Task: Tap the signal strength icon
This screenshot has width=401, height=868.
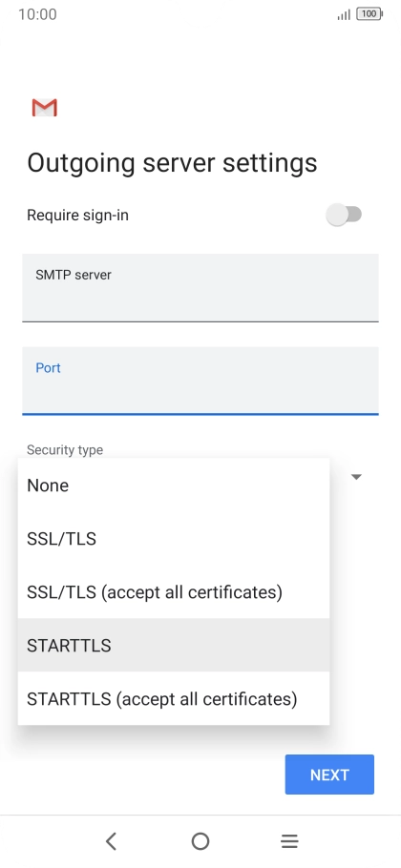Action: point(344,14)
